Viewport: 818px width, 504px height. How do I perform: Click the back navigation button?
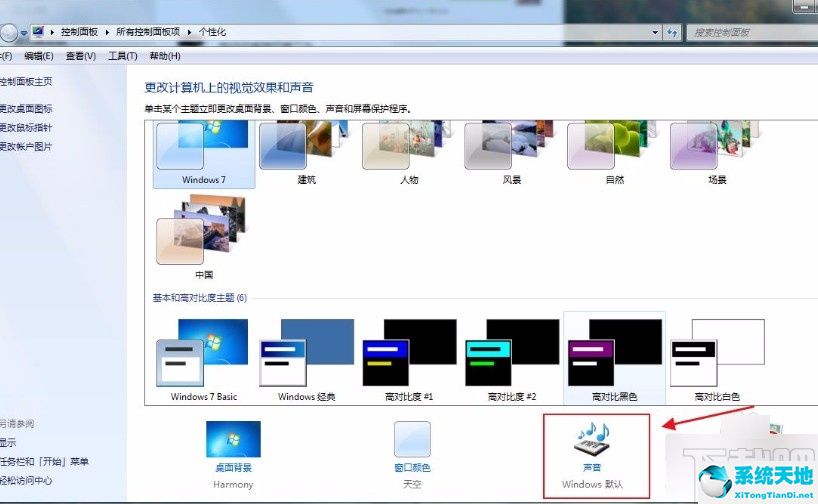8,33
